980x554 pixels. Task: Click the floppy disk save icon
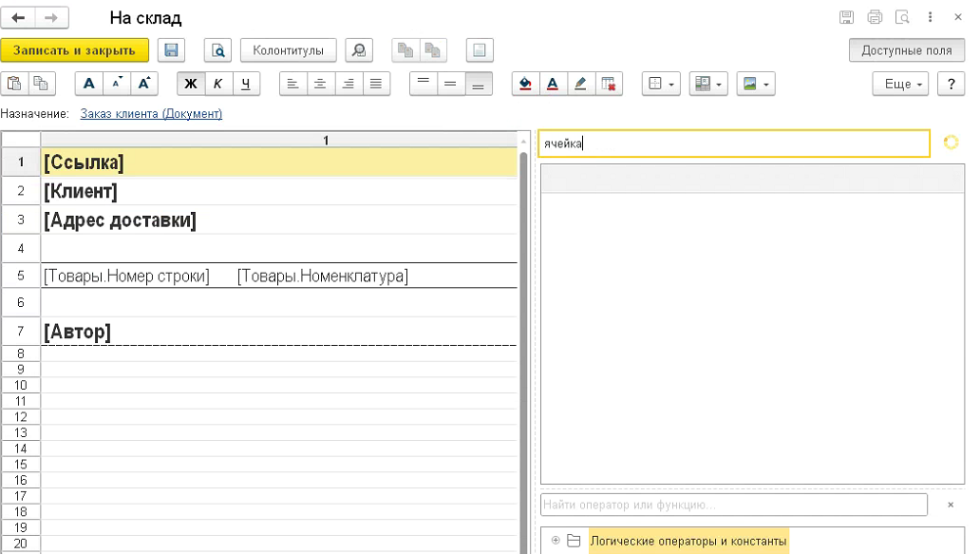(171, 50)
